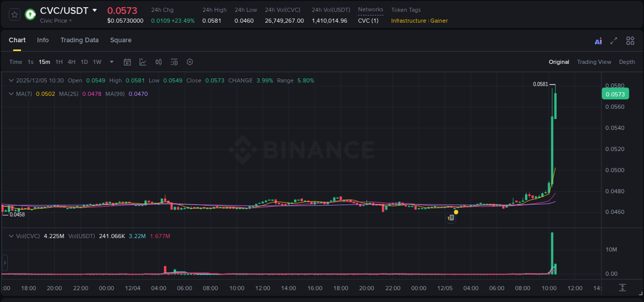Collapse the MA(7) indicator row
The image size is (644, 302).
click(x=11, y=94)
